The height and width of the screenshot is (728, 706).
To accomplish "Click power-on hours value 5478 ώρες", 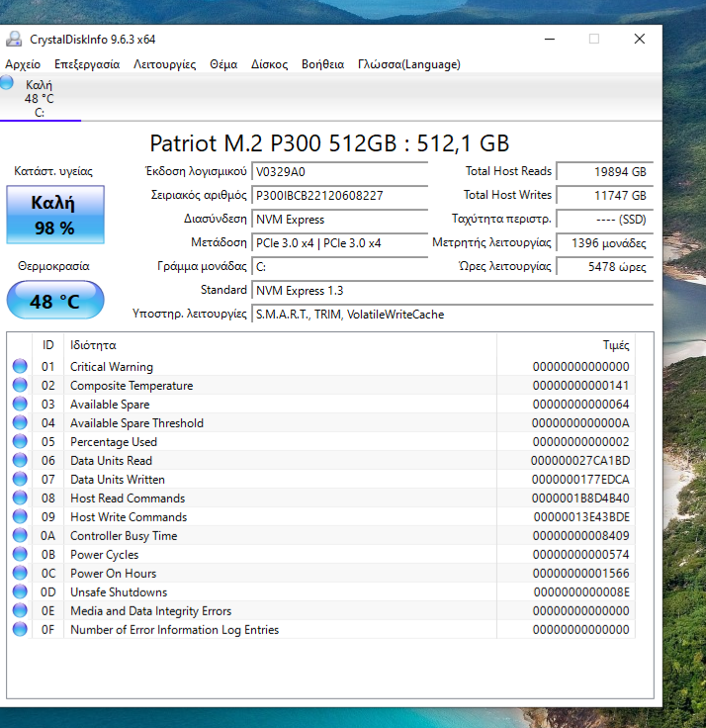I will (x=605, y=266).
